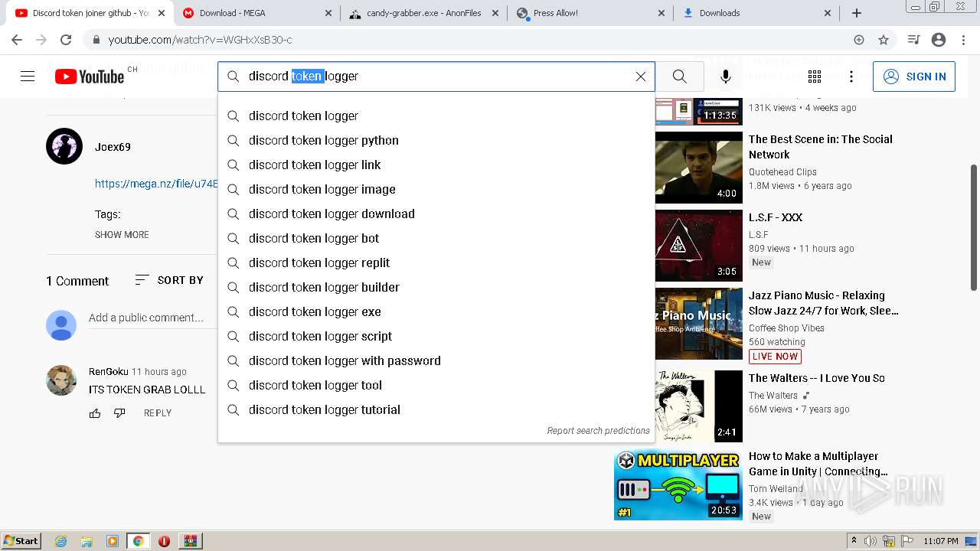Viewport: 980px width, 551px height.
Task: Go to the YouTube home logo
Action: 90,77
